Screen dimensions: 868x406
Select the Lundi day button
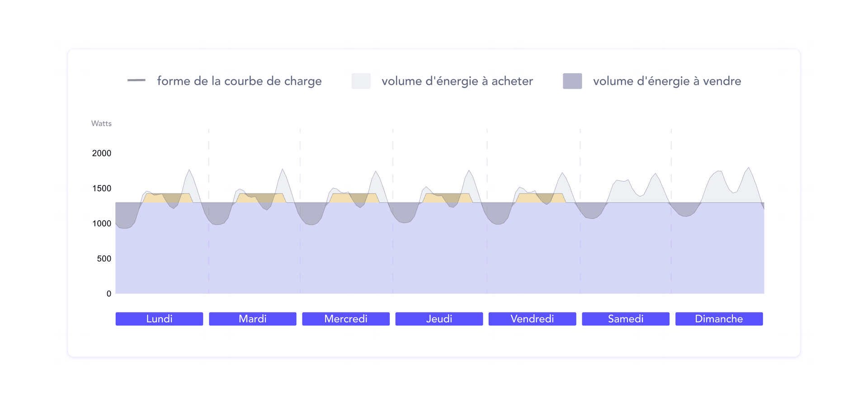coord(159,319)
